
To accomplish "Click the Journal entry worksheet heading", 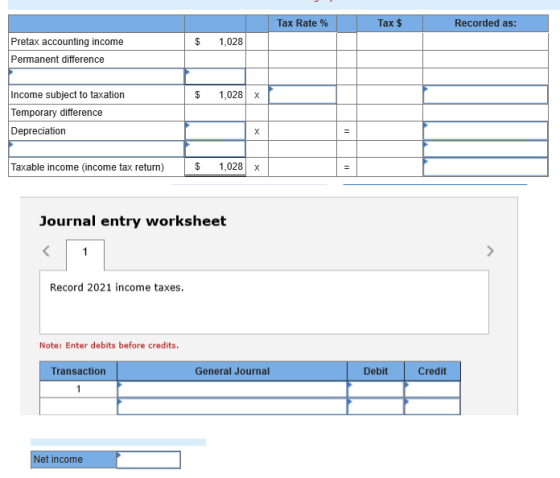I will click(x=132, y=221).
